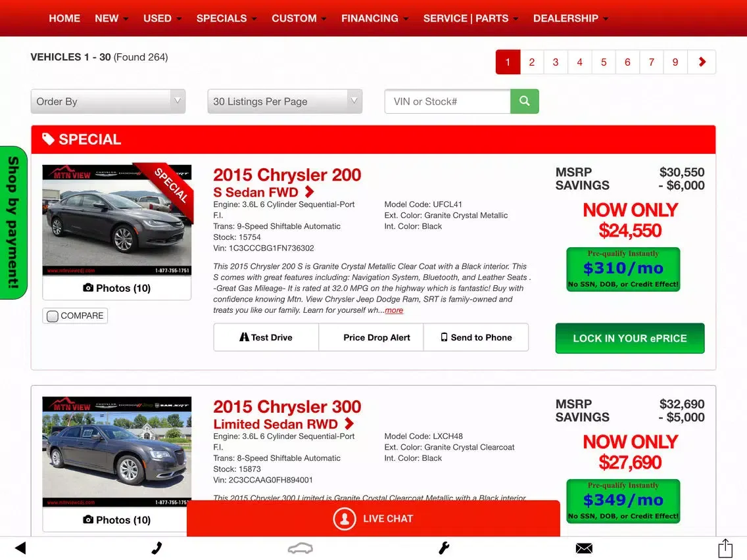Viewport: 747px width, 560px height.
Task: Tap the back arrow in bottom bar
Action: pyautogui.click(x=20, y=548)
